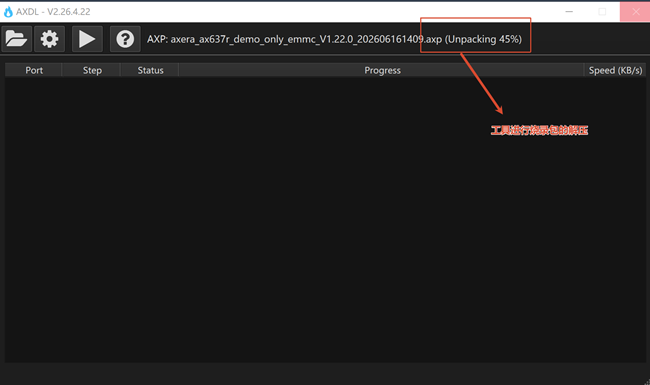Select the Speed (KB/s) column header
Viewport: 650px width, 385px height.
point(615,70)
